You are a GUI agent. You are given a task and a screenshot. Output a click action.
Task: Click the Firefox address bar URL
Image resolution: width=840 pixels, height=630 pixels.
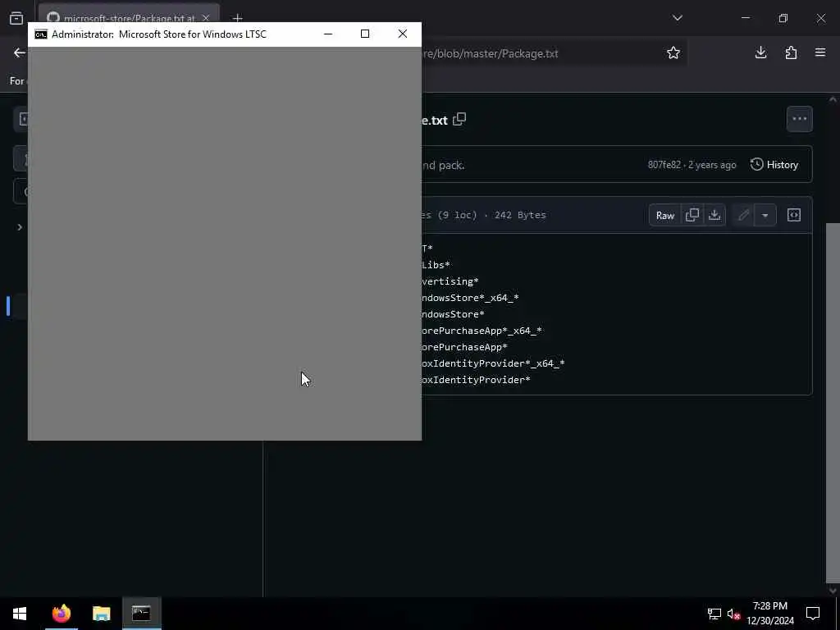pos(490,53)
